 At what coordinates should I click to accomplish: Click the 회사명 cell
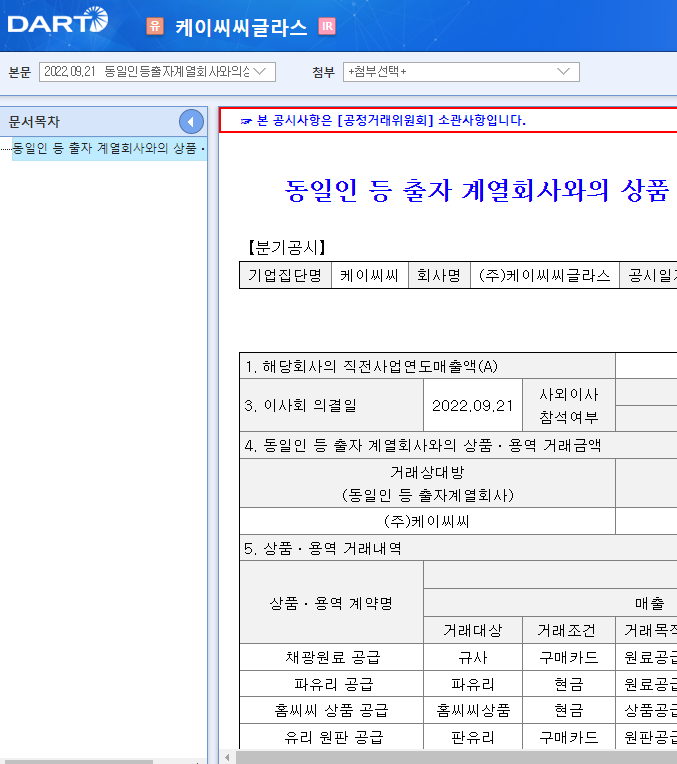coord(439,275)
